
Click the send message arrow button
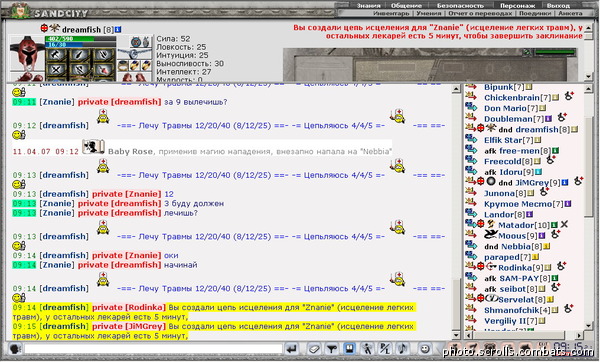[x=292, y=349]
